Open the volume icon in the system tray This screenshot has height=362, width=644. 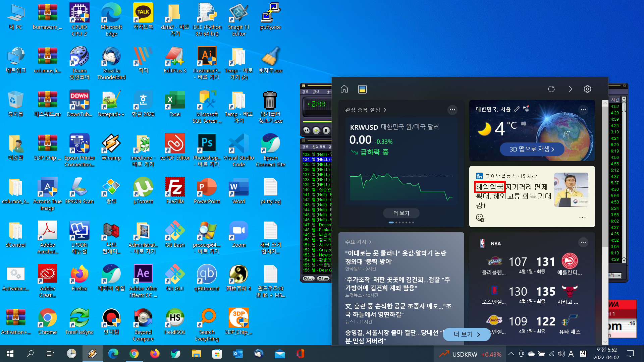point(561,354)
